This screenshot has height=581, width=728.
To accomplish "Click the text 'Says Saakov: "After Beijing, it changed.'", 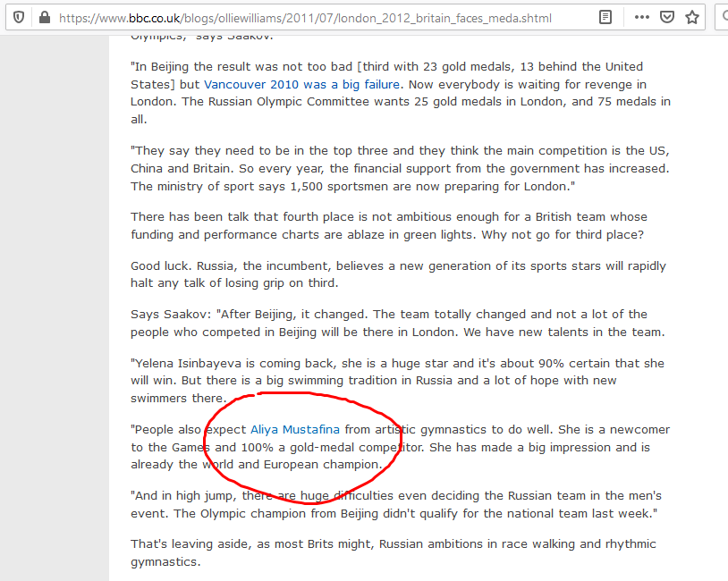I will coord(250,314).
